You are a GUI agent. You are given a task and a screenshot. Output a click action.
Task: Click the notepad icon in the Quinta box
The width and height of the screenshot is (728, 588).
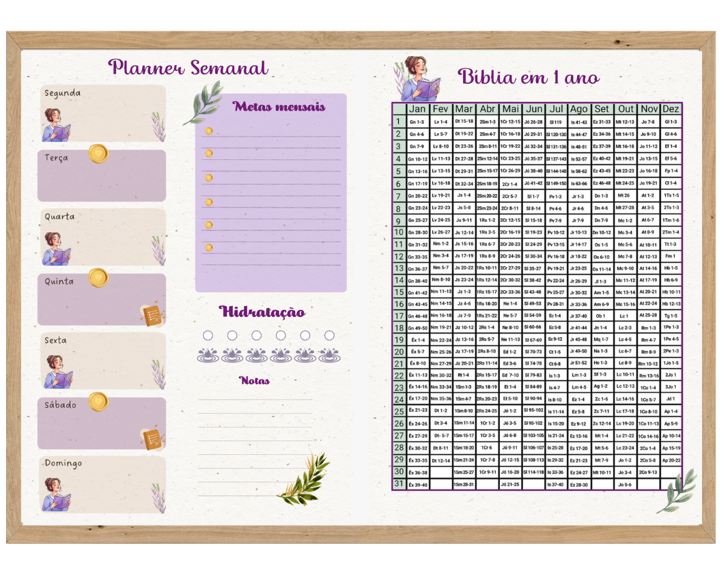pos(152,316)
